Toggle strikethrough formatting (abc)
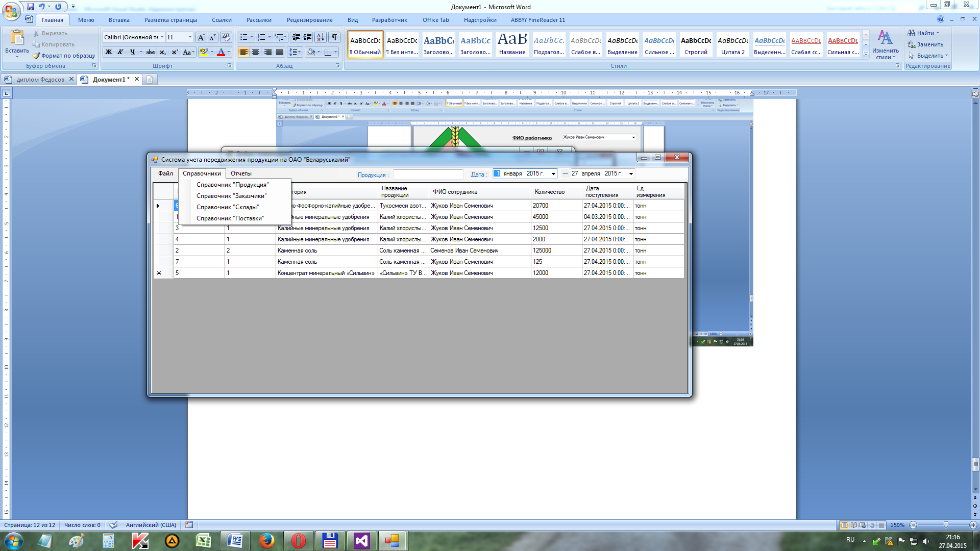 point(151,52)
